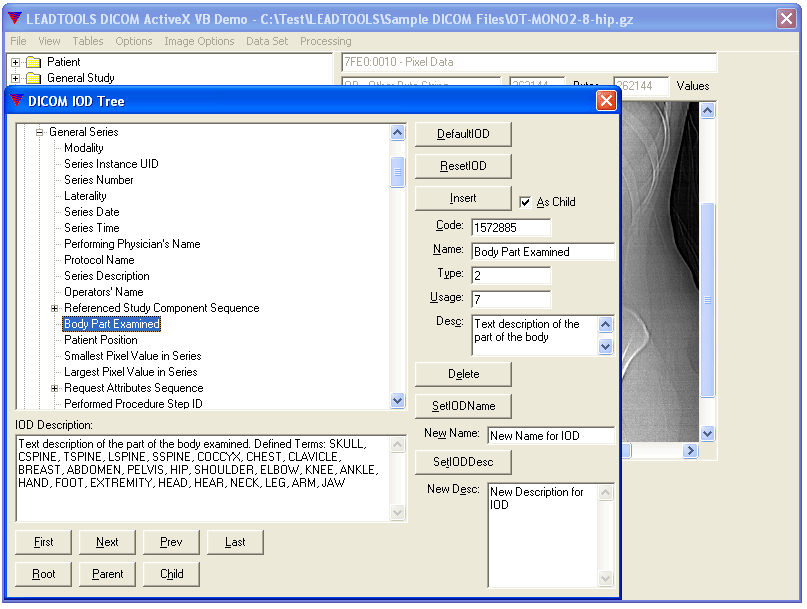807x609 pixels.
Task: Click the LEAD icon in the DICOM IOD Tree titlebar
Action: click(17, 100)
